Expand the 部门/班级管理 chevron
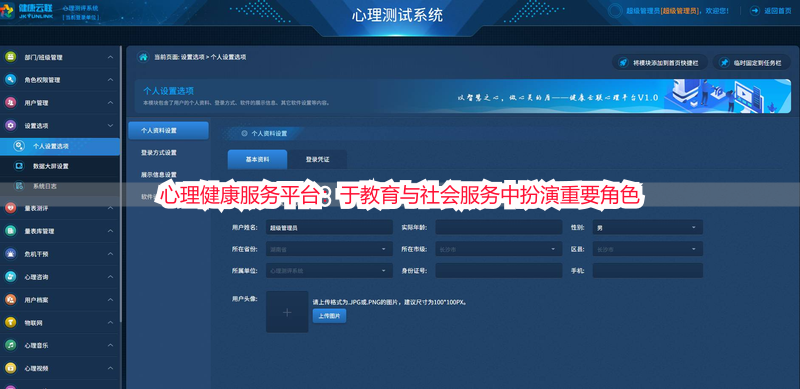 click(111, 57)
